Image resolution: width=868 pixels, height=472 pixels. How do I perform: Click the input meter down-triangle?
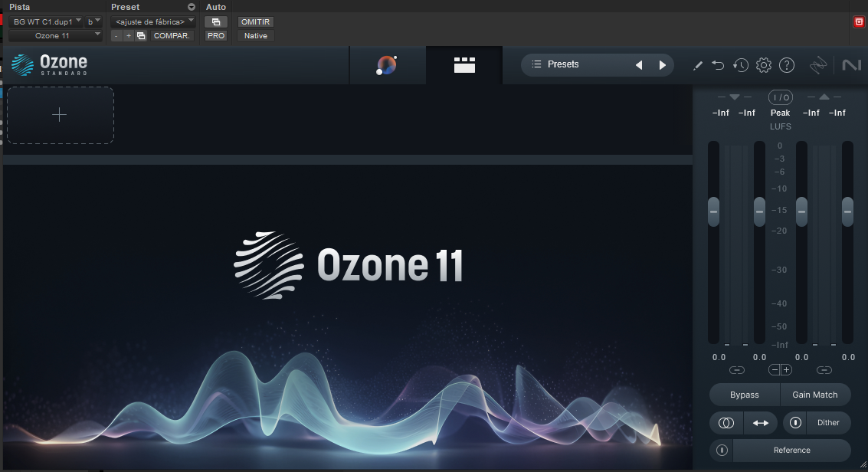(x=735, y=97)
